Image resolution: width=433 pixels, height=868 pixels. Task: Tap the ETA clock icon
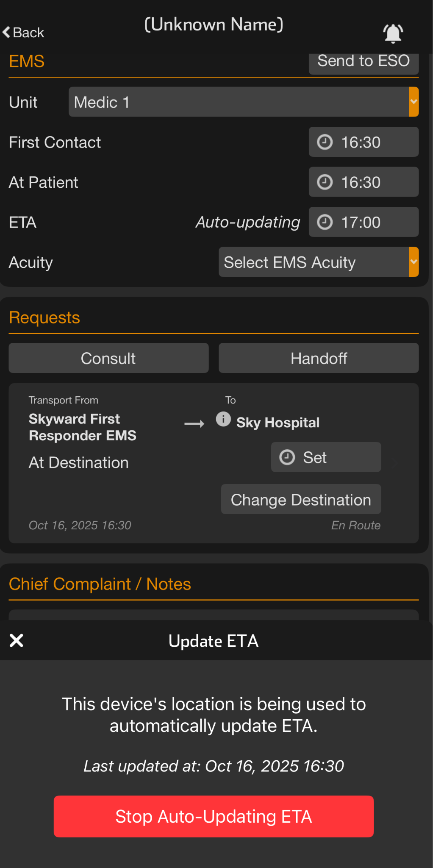coord(325,222)
